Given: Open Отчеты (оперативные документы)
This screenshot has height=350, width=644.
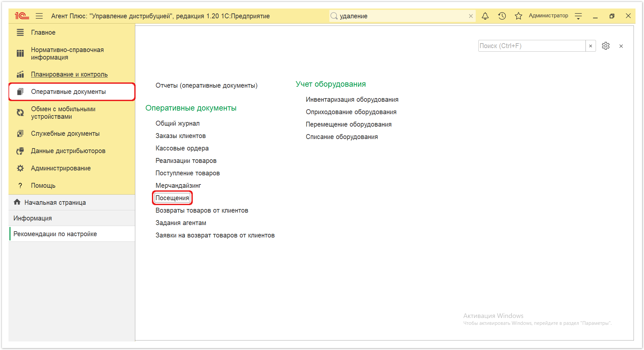Looking at the screenshot, I should point(206,85).
